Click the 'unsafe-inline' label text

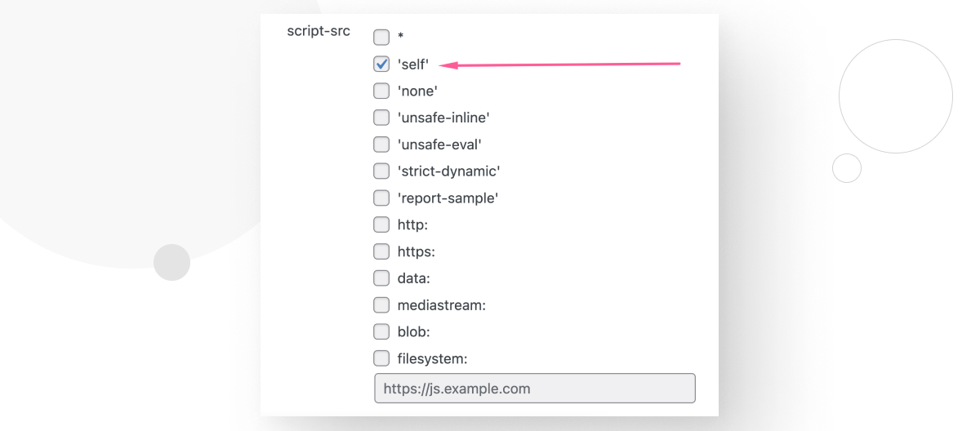tap(443, 118)
